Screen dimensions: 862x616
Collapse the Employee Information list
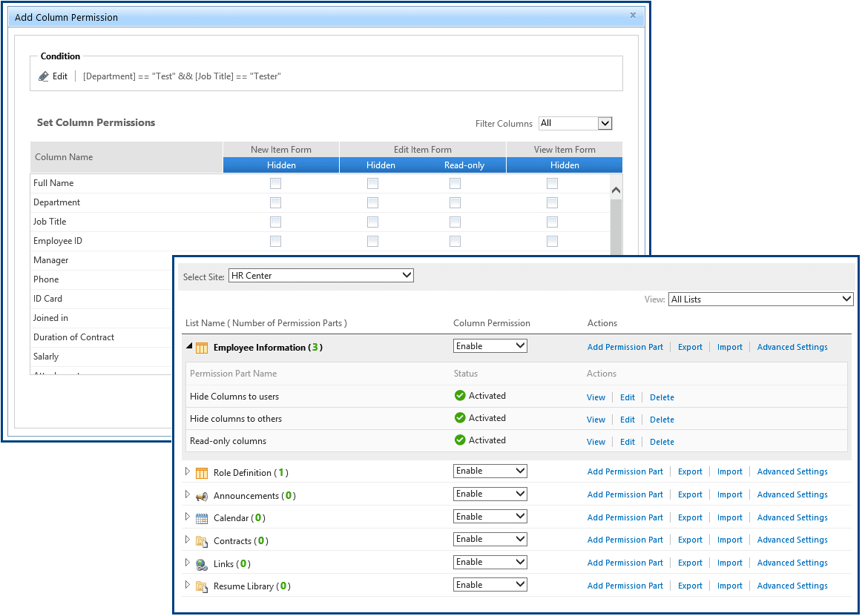(x=189, y=346)
